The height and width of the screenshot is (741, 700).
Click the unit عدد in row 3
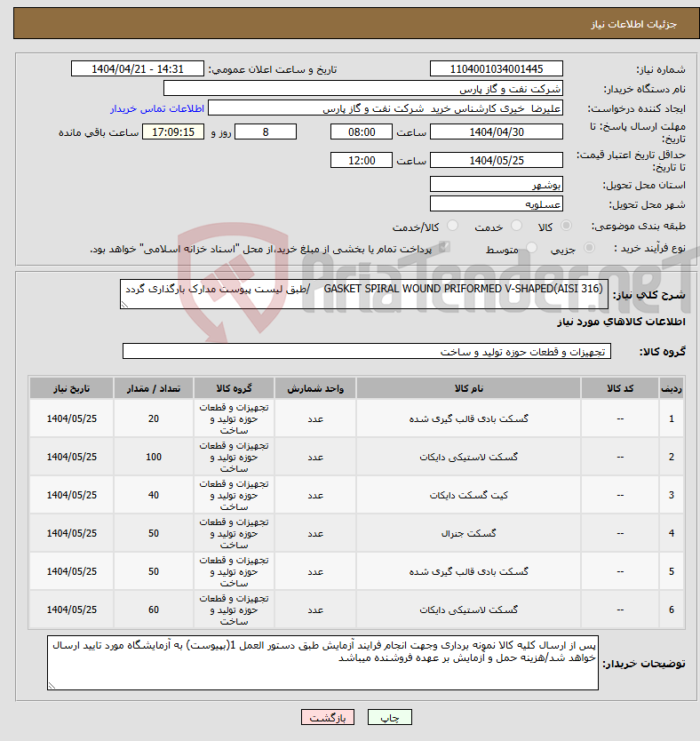point(315,495)
